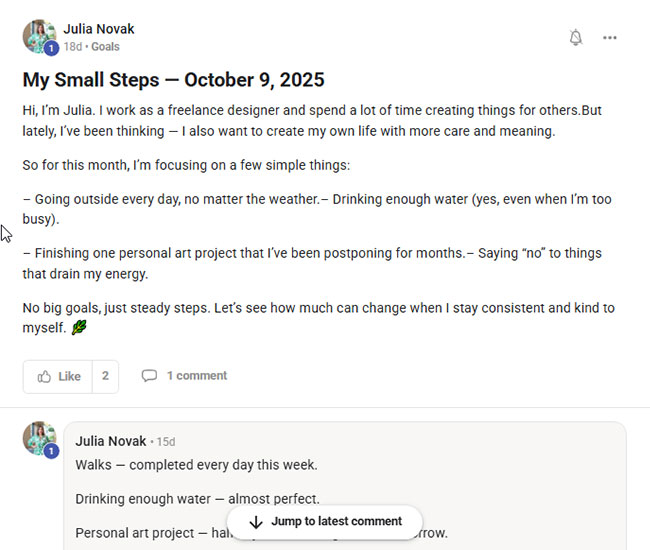Open the Goals category link
Screen dimensions: 650x550
pyautogui.click(x=105, y=47)
